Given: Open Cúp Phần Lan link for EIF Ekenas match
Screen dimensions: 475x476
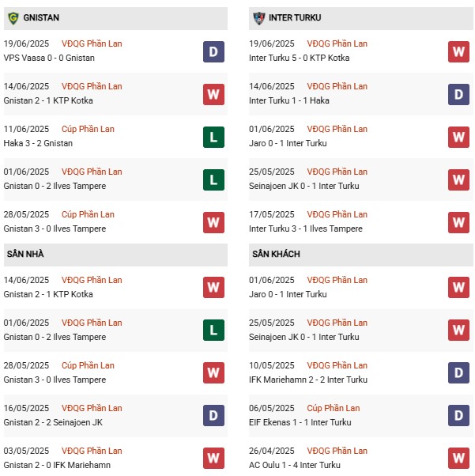Looking at the screenshot, I should (x=334, y=408).
